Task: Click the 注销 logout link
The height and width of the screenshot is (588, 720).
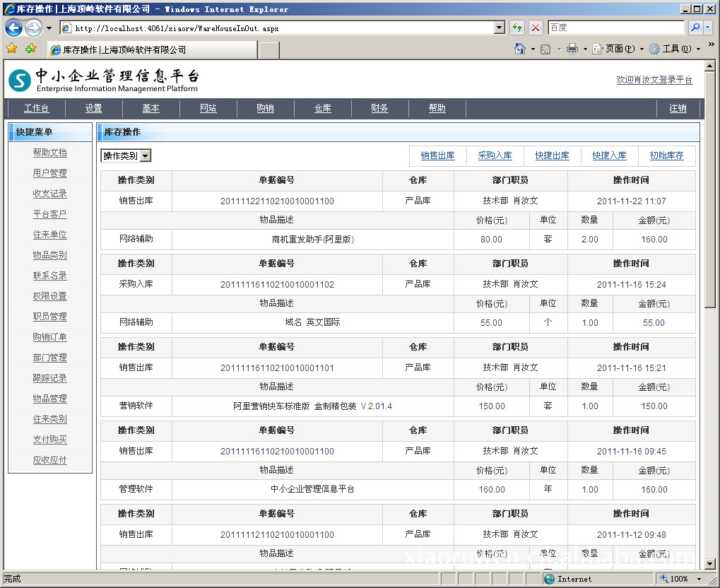Action: (x=678, y=108)
